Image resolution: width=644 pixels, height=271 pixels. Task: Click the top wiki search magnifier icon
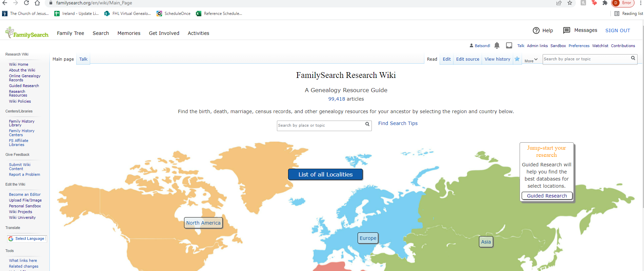pos(633,58)
